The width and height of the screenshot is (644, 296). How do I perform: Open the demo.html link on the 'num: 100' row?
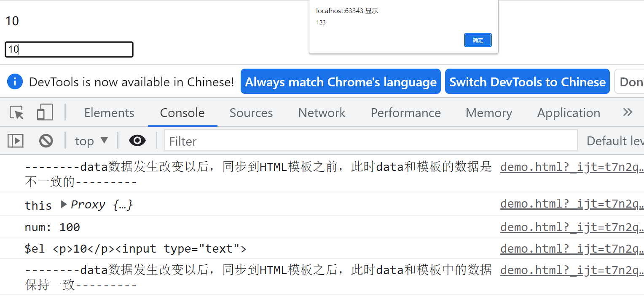pos(572,227)
